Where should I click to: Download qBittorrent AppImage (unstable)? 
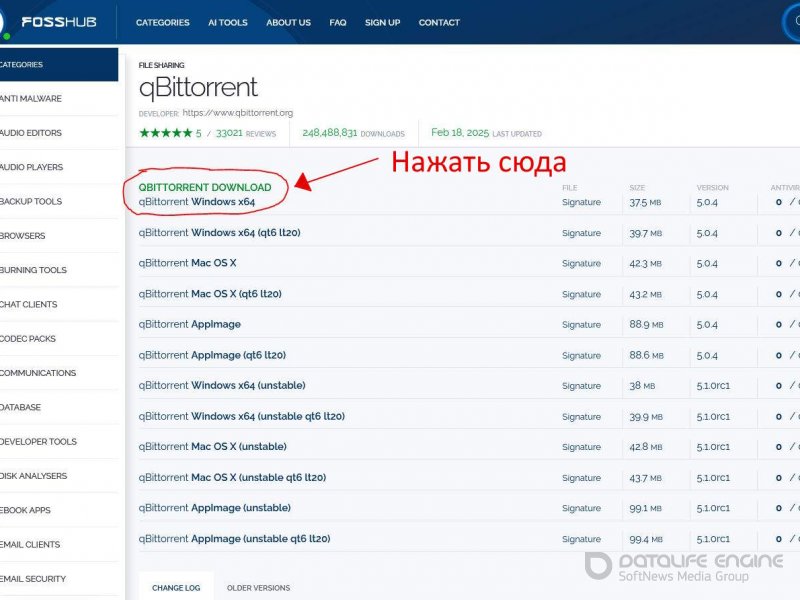[x=215, y=508]
